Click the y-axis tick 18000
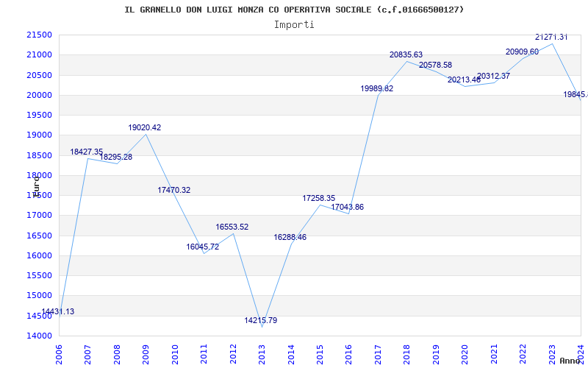588x368 pixels. pyautogui.click(x=39, y=176)
